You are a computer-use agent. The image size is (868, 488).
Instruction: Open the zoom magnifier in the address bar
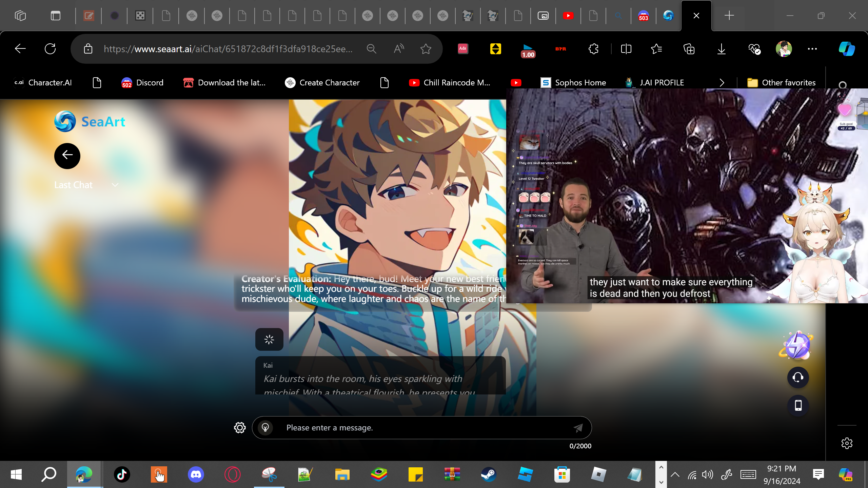[x=372, y=49]
